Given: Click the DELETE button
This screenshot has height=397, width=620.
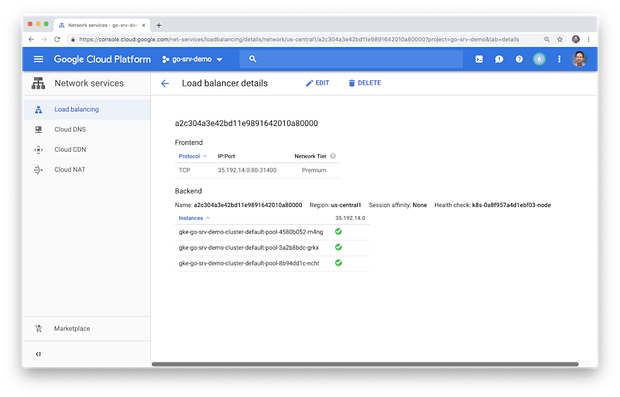Looking at the screenshot, I should (365, 83).
